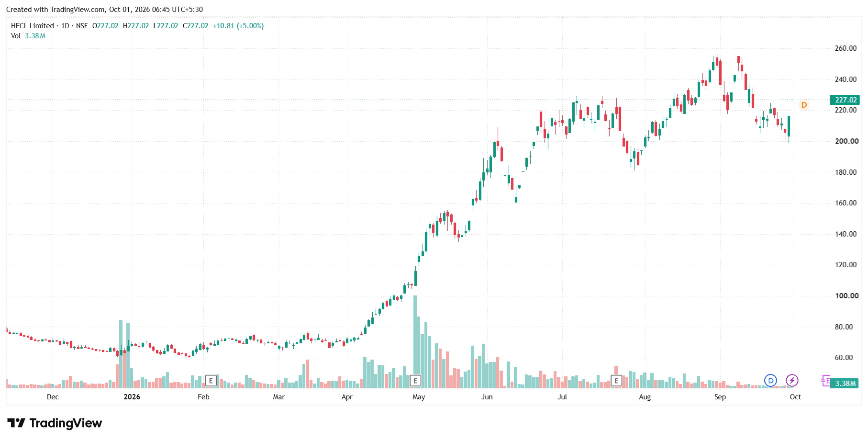Click the 260.00 price axis label
Viewport: 868px width, 441px height.
coord(846,48)
